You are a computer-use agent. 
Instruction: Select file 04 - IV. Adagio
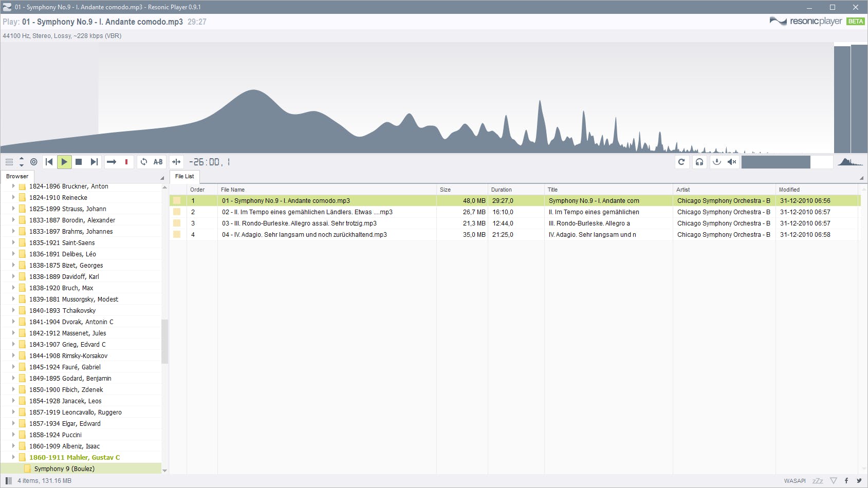point(515,235)
